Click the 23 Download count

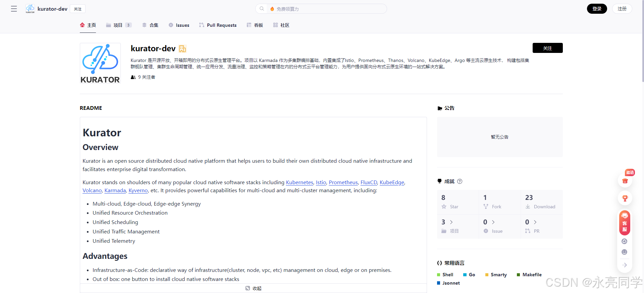pyautogui.click(x=529, y=198)
